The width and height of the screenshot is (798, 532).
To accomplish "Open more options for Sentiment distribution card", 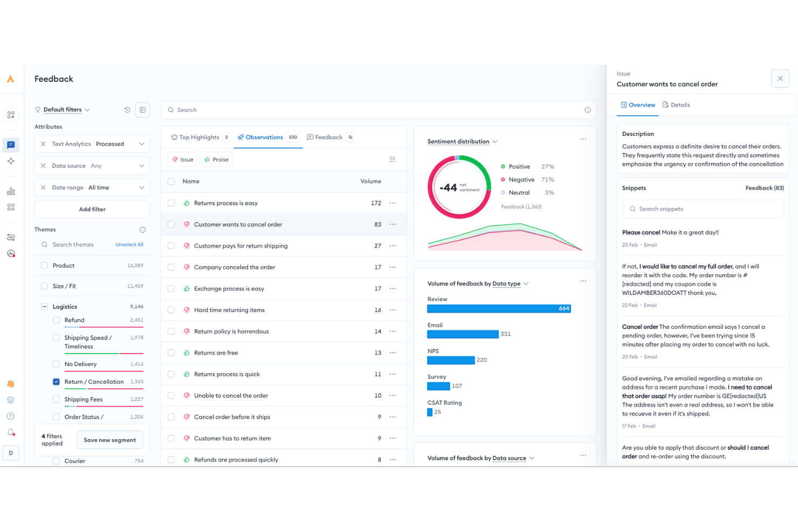I will pos(583,139).
